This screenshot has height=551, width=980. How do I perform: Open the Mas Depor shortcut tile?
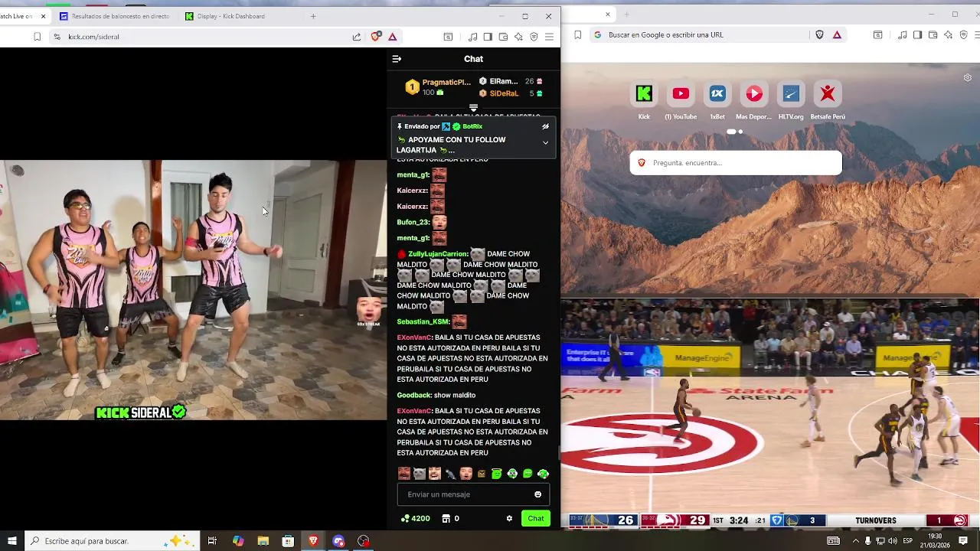coord(754,93)
